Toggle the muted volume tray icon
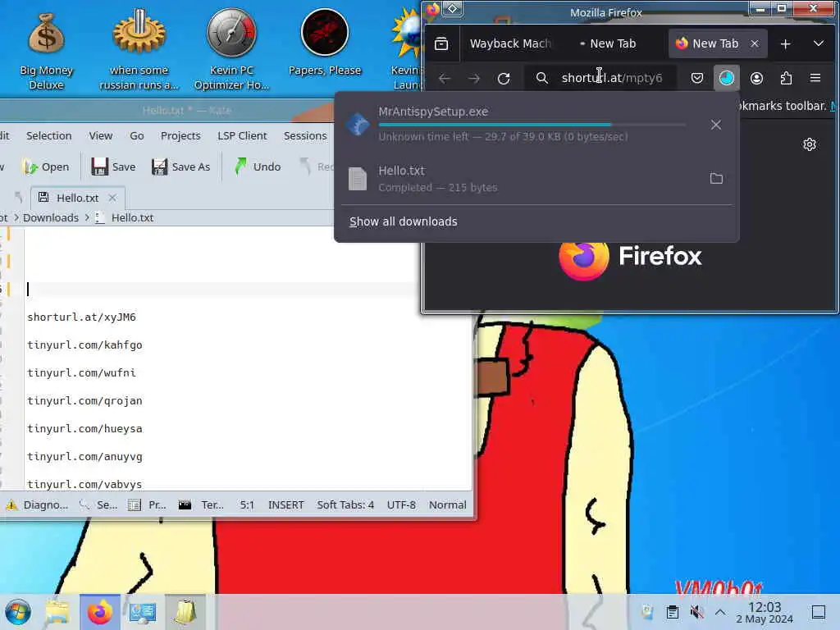Image resolution: width=840 pixels, height=630 pixels. (696, 612)
